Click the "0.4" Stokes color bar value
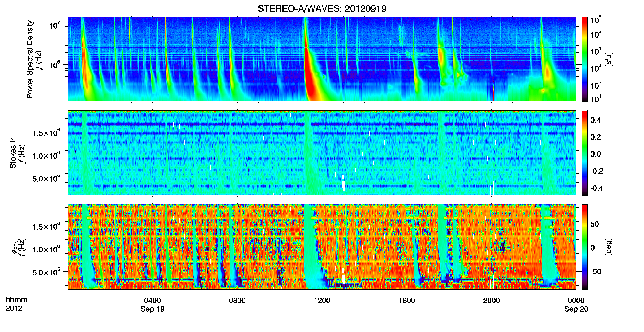Screen dimensions: 644x332 coord(595,120)
